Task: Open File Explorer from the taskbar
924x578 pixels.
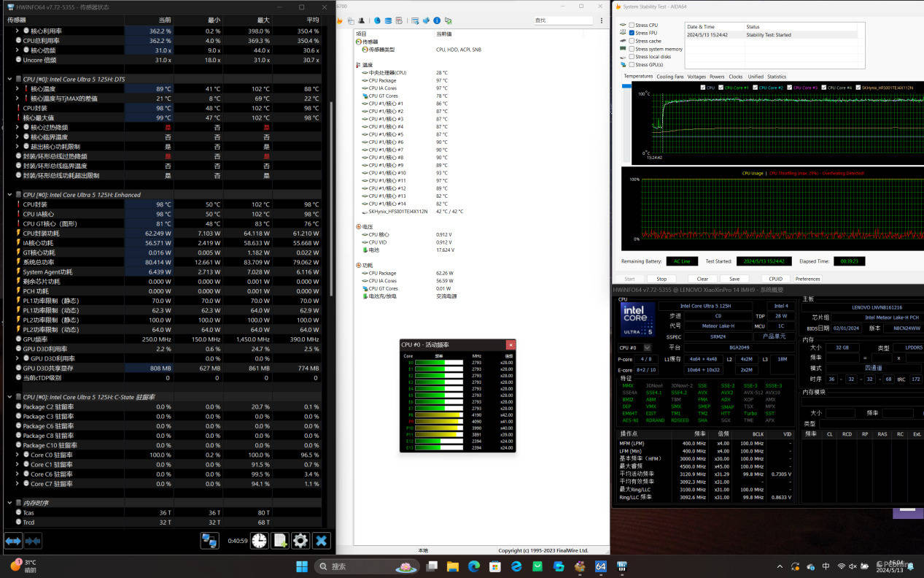Action: click(453, 566)
